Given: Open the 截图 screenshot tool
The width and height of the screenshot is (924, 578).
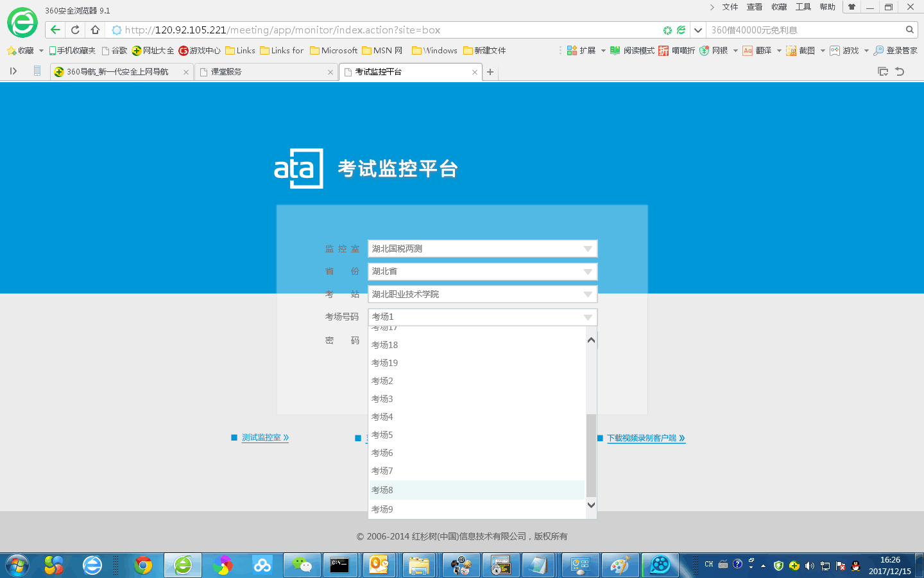Looking at the screenshot, I should coord(801,50).
